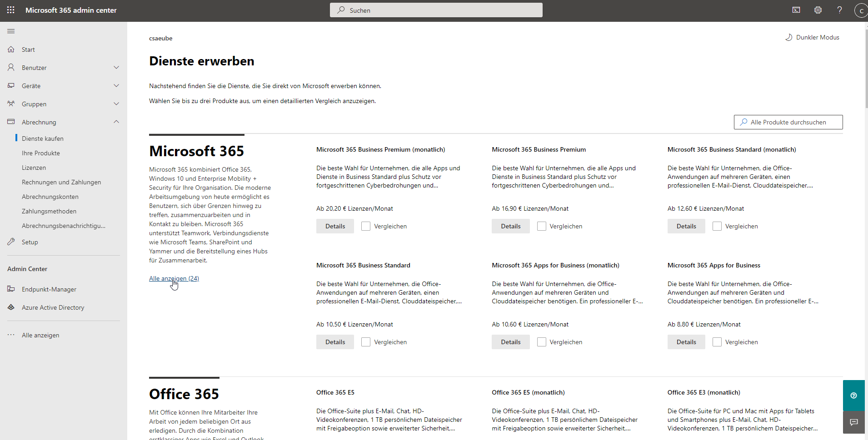
Task: Click Alle anzeigen (24) link
Action: click(x=174, y=278)
